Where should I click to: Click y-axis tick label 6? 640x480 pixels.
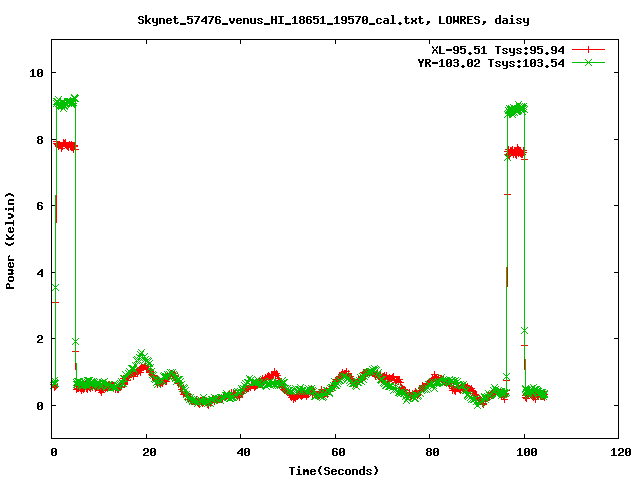pyautogui.click(x=40, y=206)
